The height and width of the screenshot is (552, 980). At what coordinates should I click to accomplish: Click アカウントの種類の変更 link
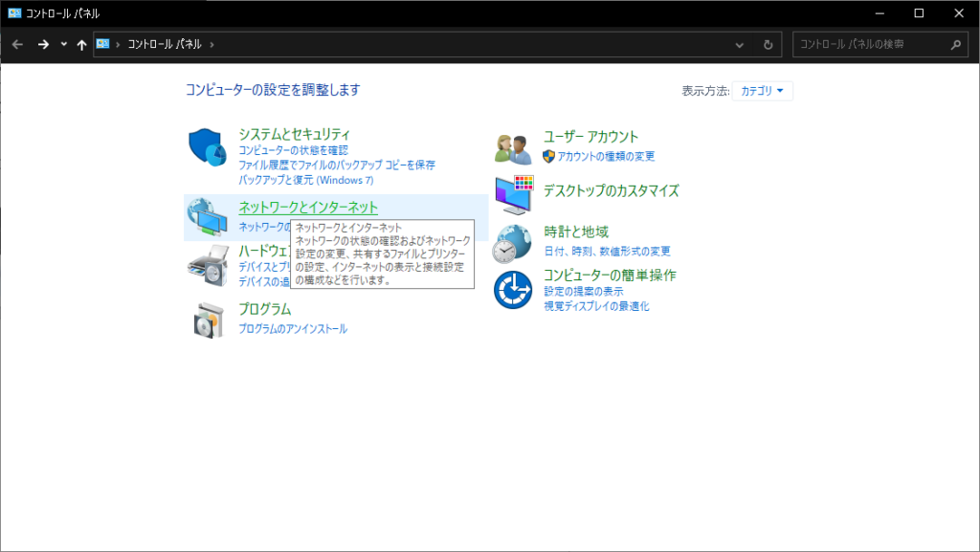click(x=606, y=157)
